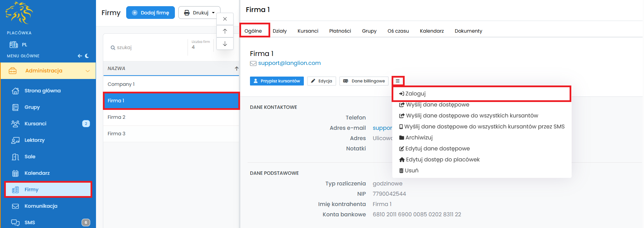The height and width of the screenshot is (228, 644).
Task: Select Zaloguj from the context menu
Action: click(415, 94)
